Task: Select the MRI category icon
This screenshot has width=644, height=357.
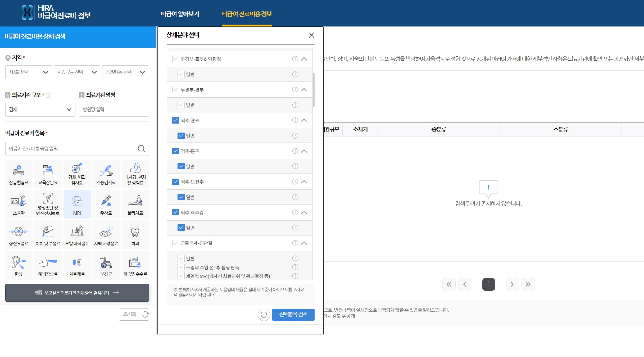Action: [77, 204]
